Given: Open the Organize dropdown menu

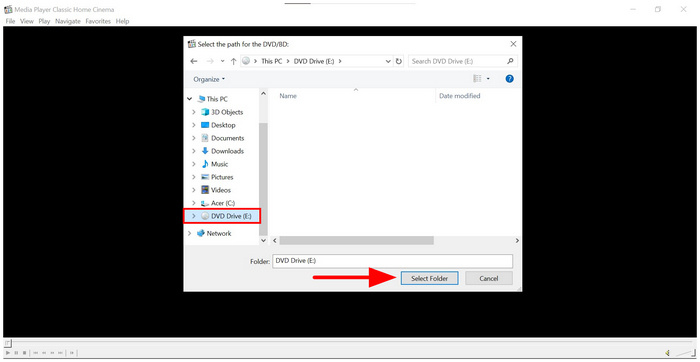Looking at the screenshot, I should click(x=209, y=79).
